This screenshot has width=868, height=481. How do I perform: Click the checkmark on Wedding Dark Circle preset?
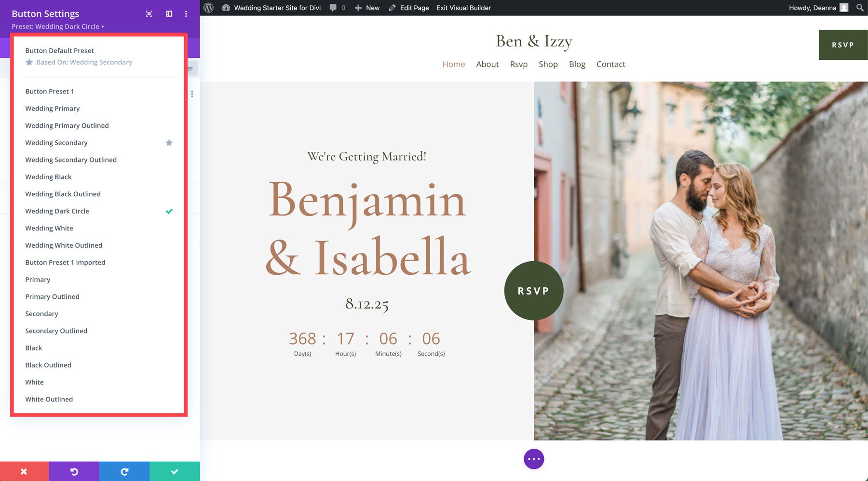[169, 211]
